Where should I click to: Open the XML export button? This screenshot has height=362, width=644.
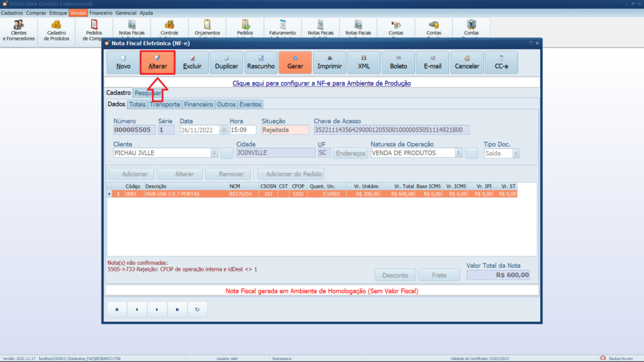point(364,63)
